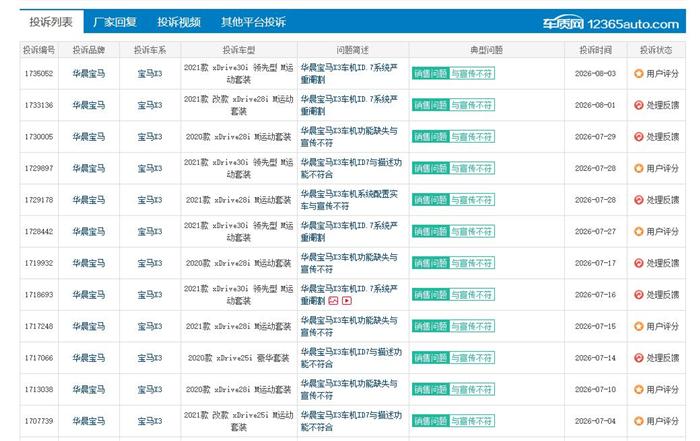Select complaint number 1729897
The height and width of the screenshot is (441, 700).
(x=39, y=168)
